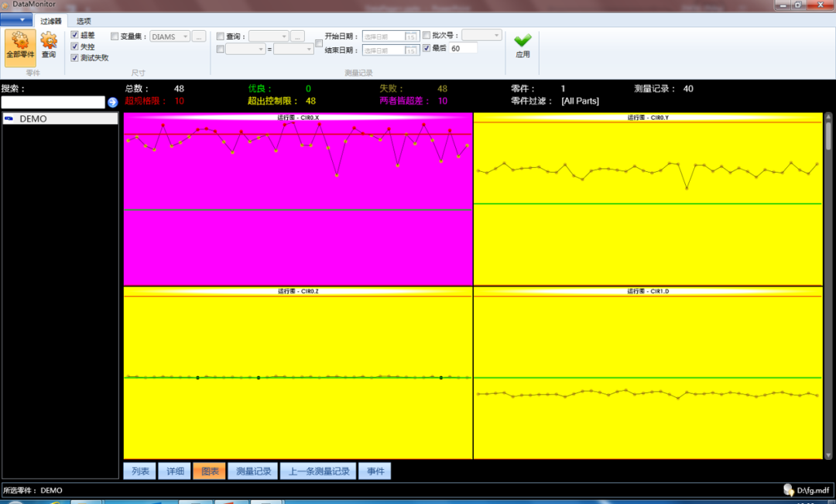Viewport: 836px width, 504px height.
Task: Click the 列表 view button
Action: [x=139, y=471]
